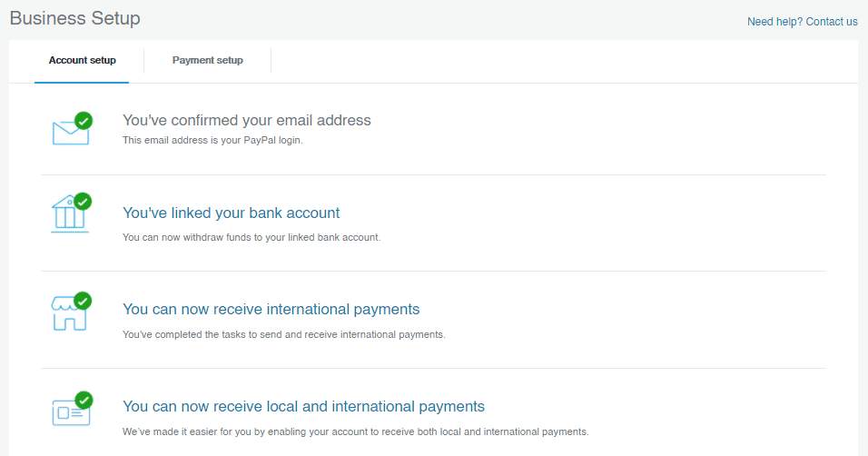Click "You can now withdraw funds" description text
Viewport: 868px width, 456px height.
coord(252,237)
